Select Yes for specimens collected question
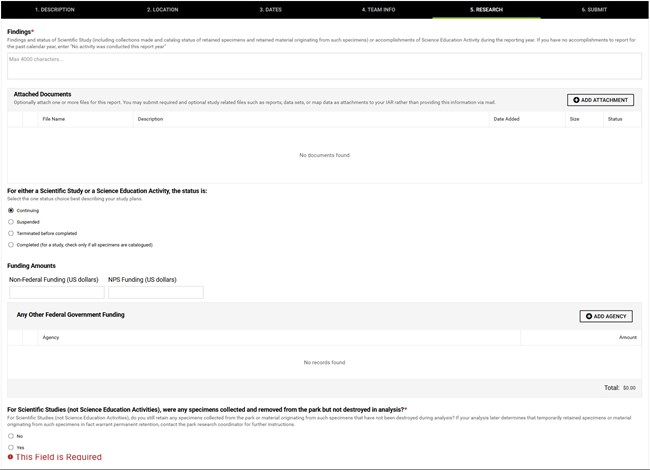 click(x=11, y=447)
